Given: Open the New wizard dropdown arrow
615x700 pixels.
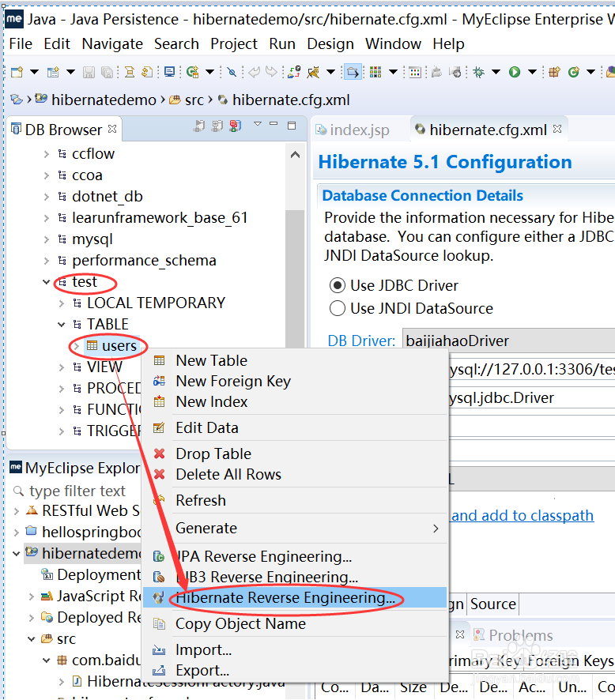Looking at the screenshot, I should click(x=34, y=72).
